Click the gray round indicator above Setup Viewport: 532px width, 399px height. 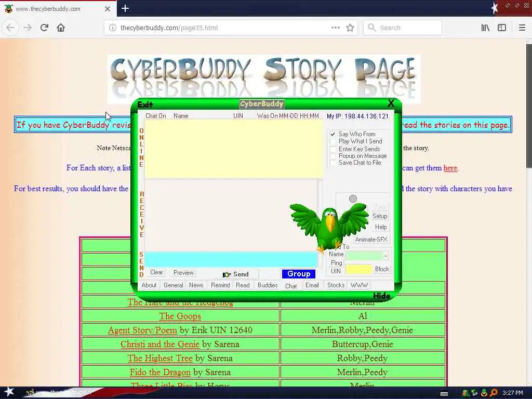353,198
